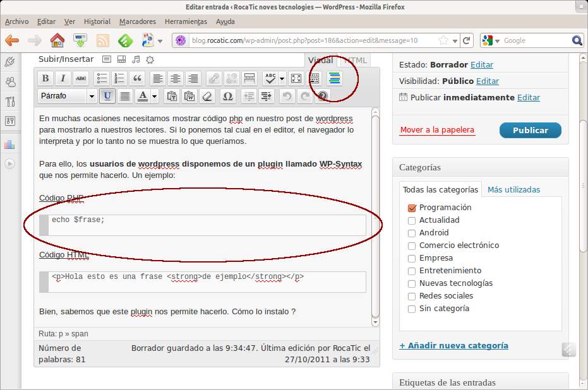Check the Redes sociales category
The width and height of the screenshot is (588, 390).
pos(412,297)
